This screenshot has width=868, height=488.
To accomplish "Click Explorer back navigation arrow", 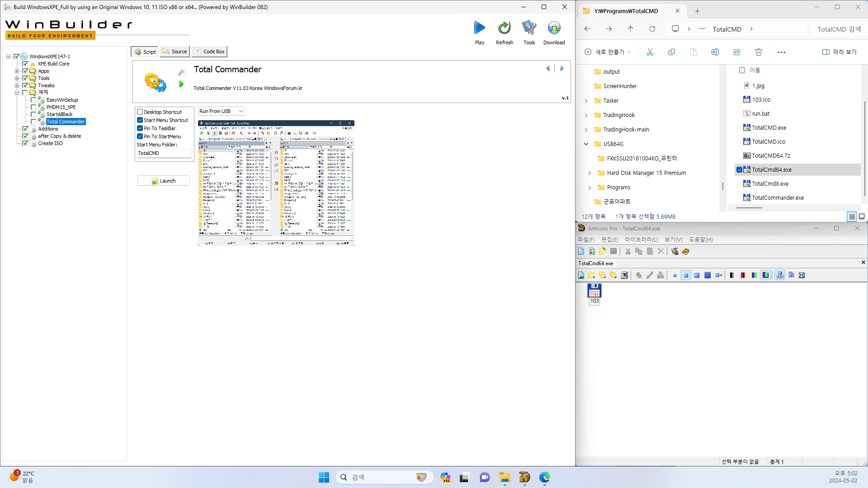I will pos(587,29).
